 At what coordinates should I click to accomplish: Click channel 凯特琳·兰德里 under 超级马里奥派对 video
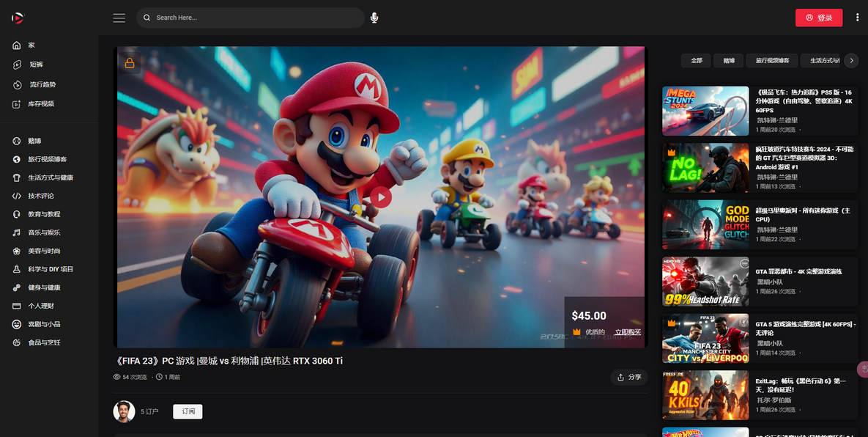pyautogui.click(x=777, y=229)
